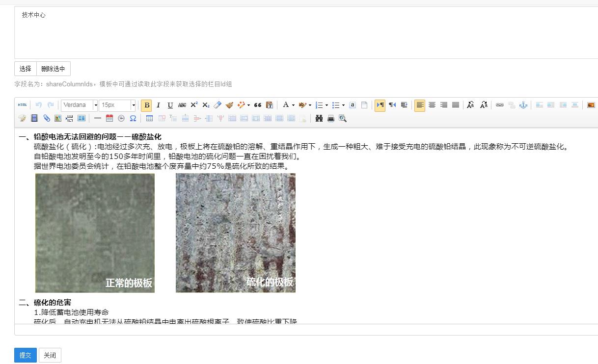Viewport: 598px width, 364px height.
Task: Click the 删除选中 button
Action: point(53,69)
